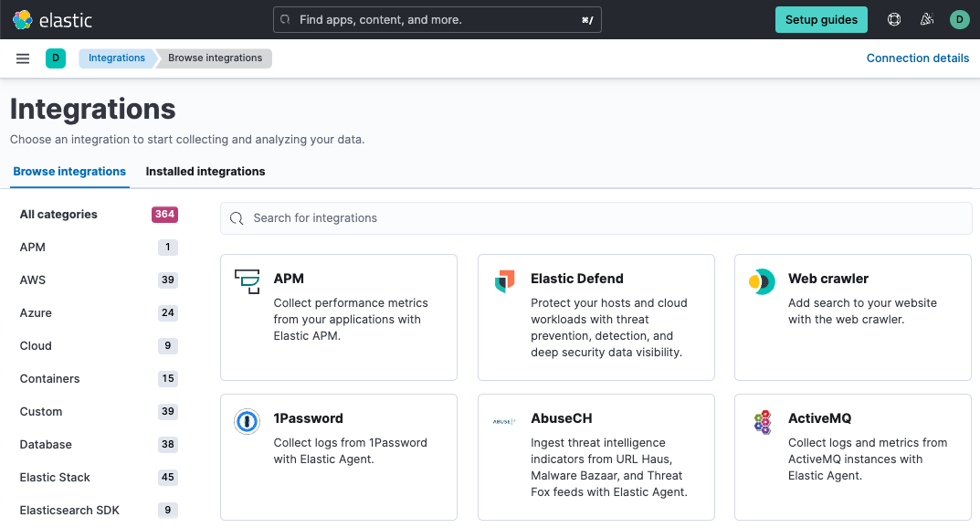Click the feedback icon near the avatar
Image resolution: width=980 pixels, height=528 pixels.
[x=926, y=19]
